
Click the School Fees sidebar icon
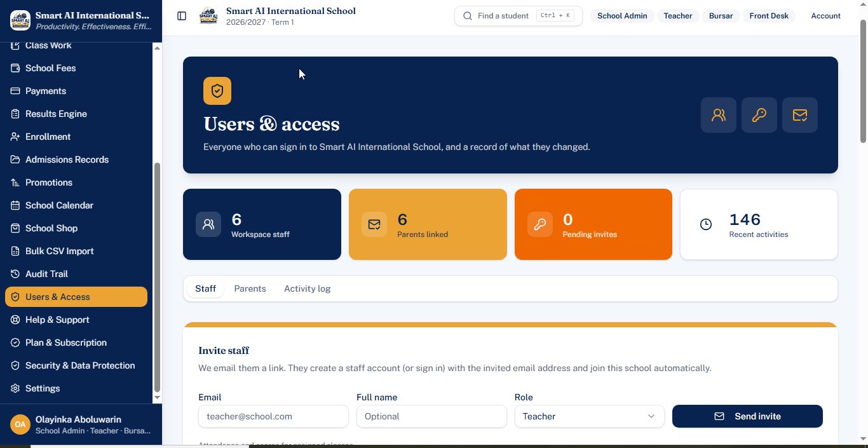(15, 68)
